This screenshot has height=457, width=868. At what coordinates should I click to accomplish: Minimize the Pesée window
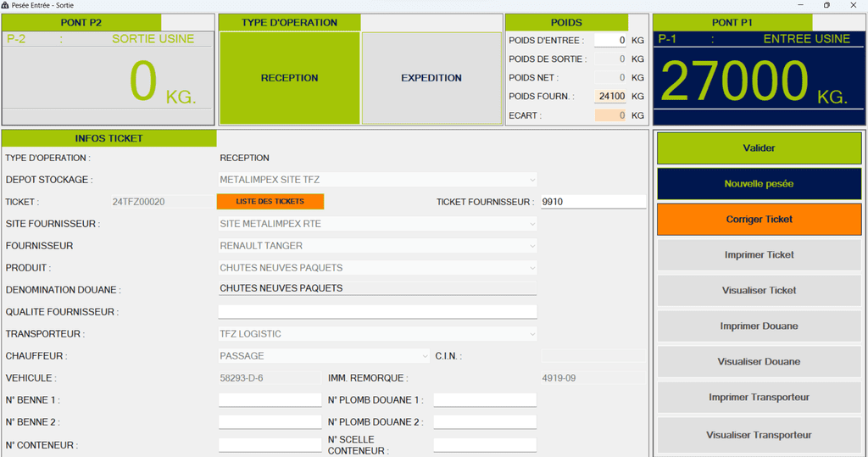[800, 5]
